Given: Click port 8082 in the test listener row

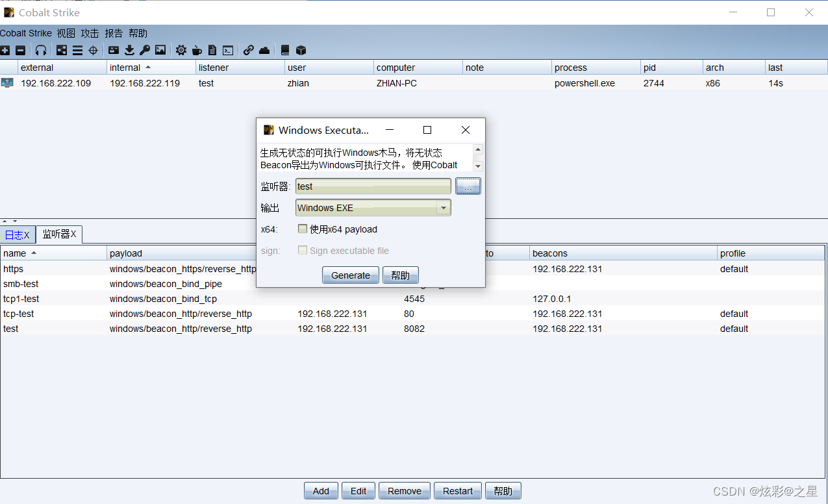Looking at the screenshot, I should 414,329.
